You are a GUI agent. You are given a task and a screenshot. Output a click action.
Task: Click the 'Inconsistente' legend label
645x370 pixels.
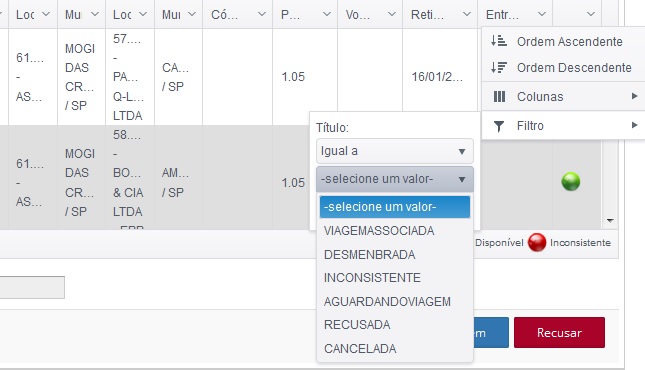pyautogui.click(x=580, y=242)
